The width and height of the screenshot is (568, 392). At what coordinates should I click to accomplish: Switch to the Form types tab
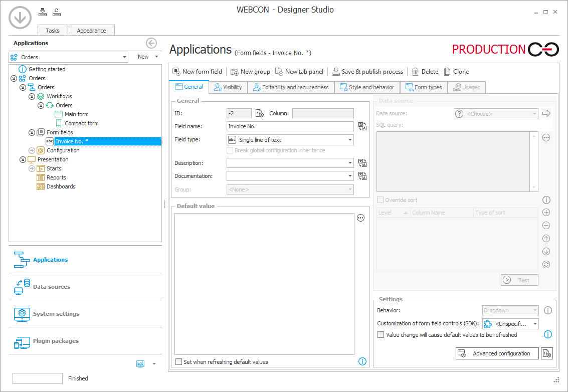pos(424,87)
